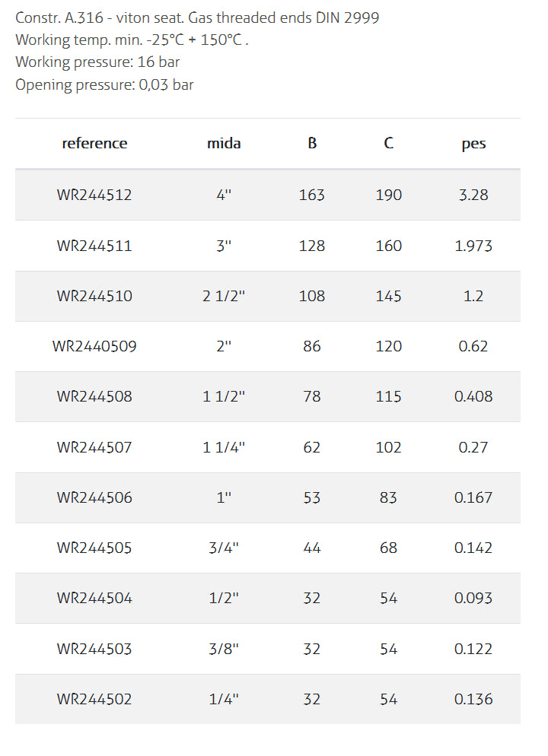Click reference WR244508
The image size is (548, 756).
point(94,396)
